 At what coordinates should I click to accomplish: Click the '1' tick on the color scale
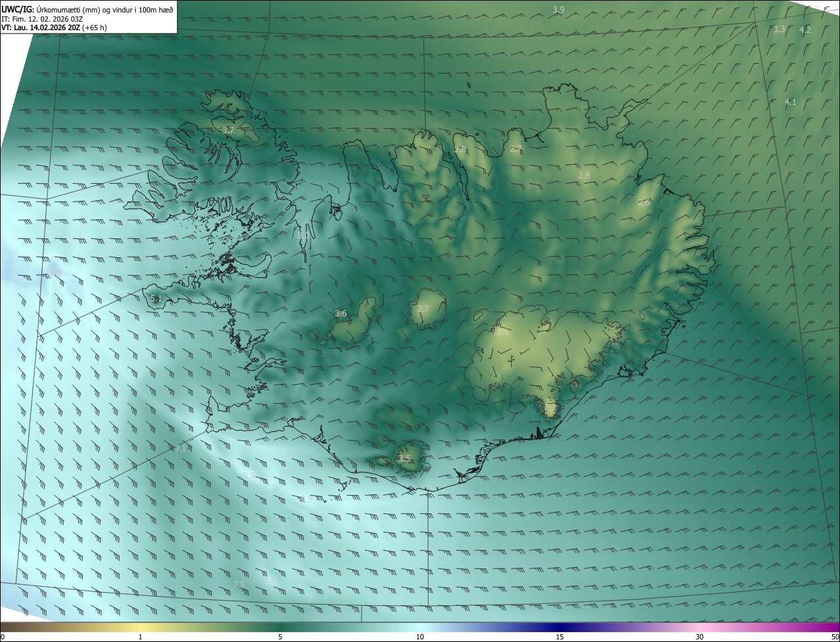140,637
